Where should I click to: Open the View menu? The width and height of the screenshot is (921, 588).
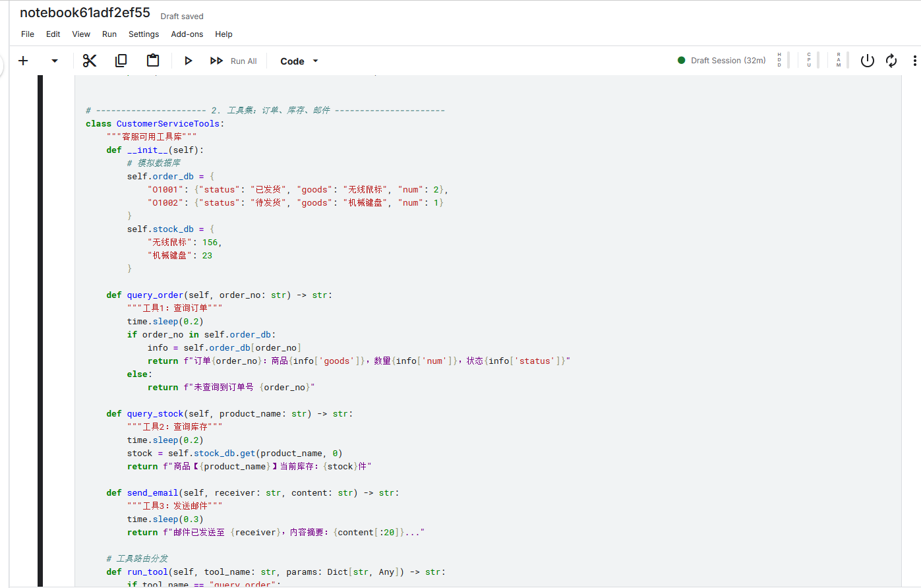tap(81, 34)
